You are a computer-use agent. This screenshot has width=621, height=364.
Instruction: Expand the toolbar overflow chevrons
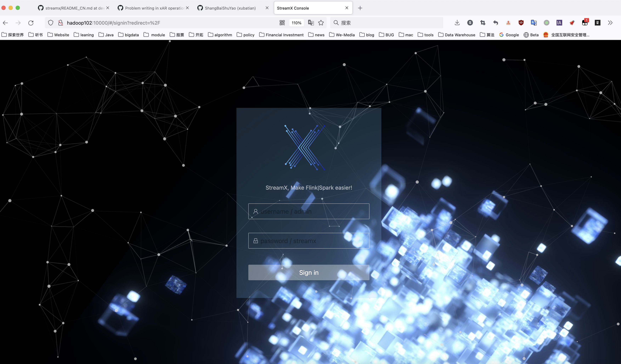pyautogui.click(x=610, y=23)
